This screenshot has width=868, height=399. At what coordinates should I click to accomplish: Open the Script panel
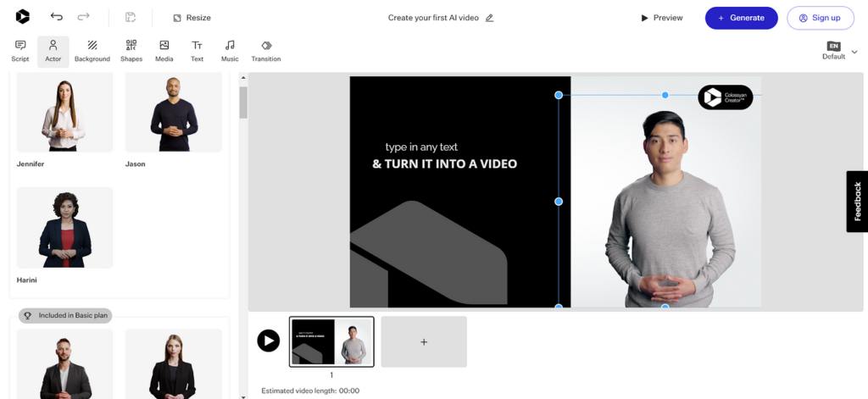[x=20, y=51]
